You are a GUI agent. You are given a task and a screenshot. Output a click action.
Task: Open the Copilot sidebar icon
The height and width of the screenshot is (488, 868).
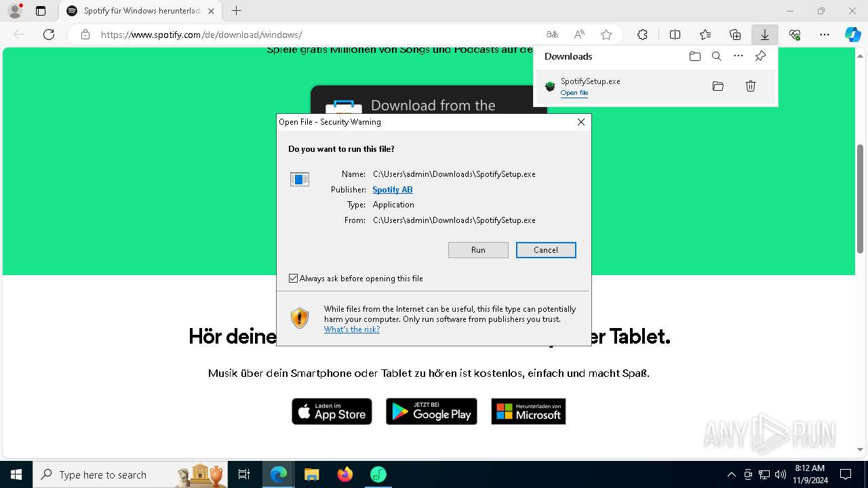tap(852, 35)
